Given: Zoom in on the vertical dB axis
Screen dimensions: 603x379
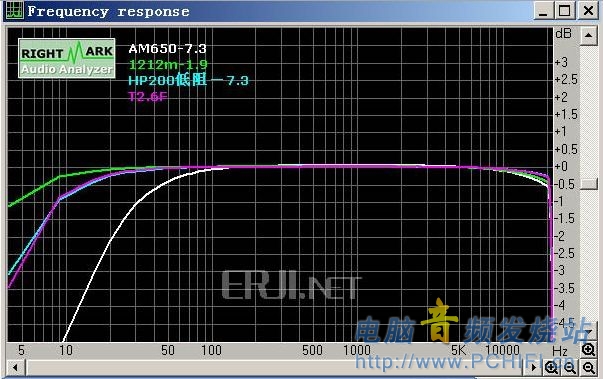Looking at the screenshot, I should pos(589,350).
